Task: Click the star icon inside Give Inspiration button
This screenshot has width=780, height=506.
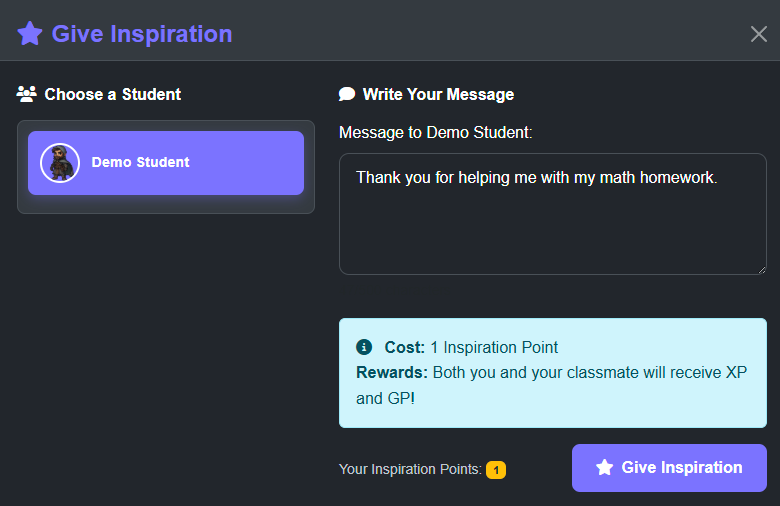Action: pos(604,467)
